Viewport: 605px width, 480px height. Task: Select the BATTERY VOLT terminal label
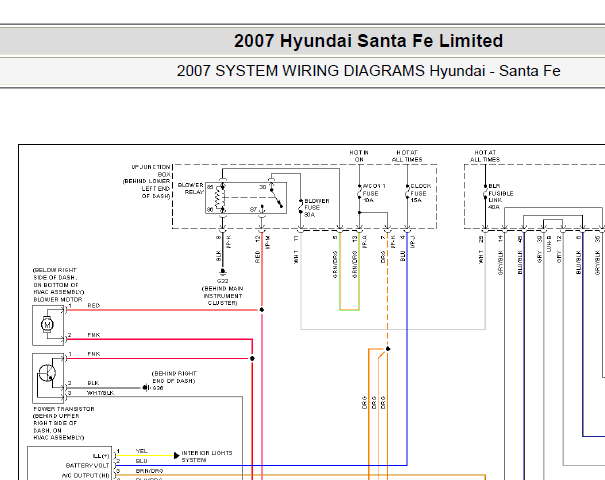pyautogui.click(x=88, y=466)
